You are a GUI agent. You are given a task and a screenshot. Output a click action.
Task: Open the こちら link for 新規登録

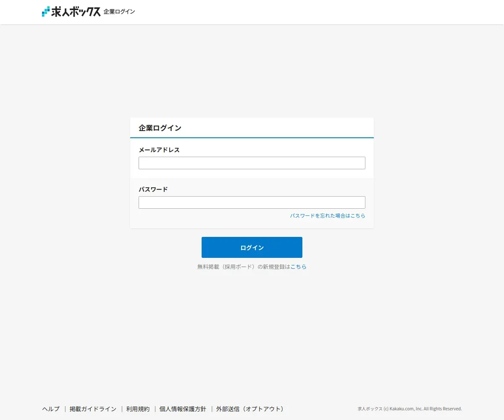point(299,267)
